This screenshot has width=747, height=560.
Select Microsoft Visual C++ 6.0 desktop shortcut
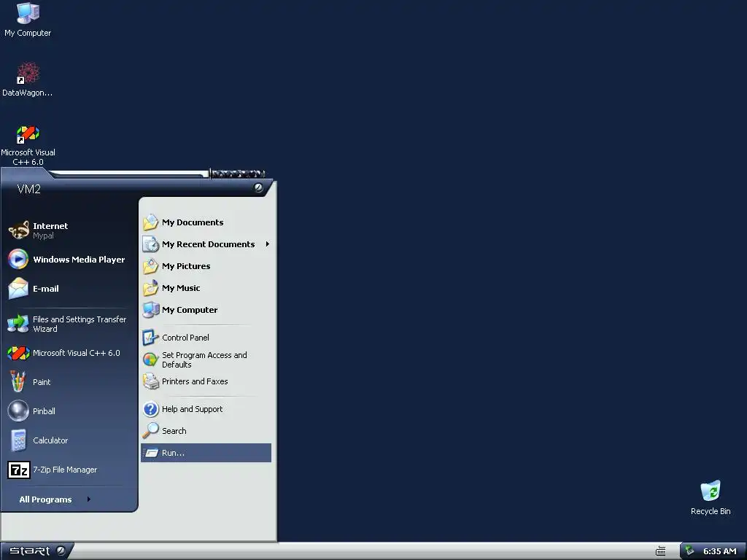pos(28,145)
